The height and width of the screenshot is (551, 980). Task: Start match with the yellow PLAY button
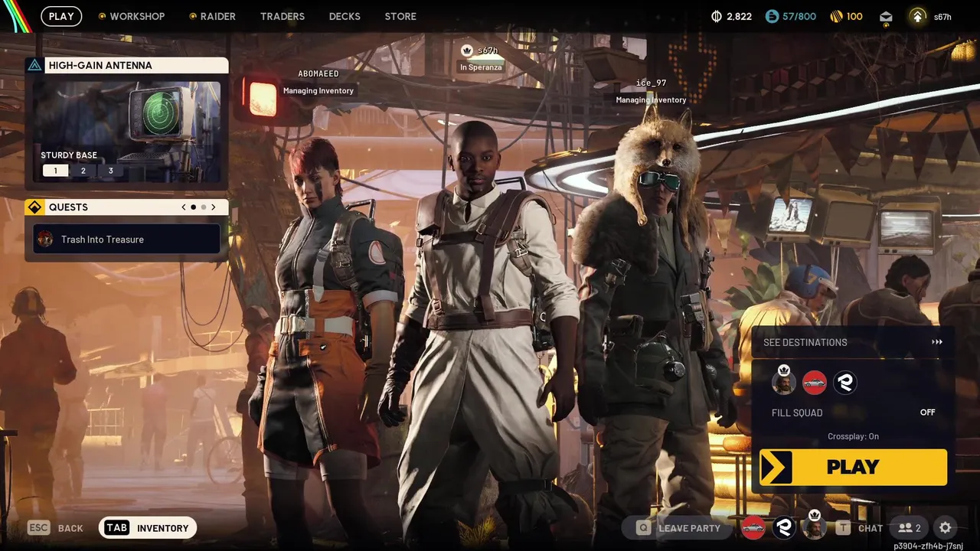click(853, 467)
